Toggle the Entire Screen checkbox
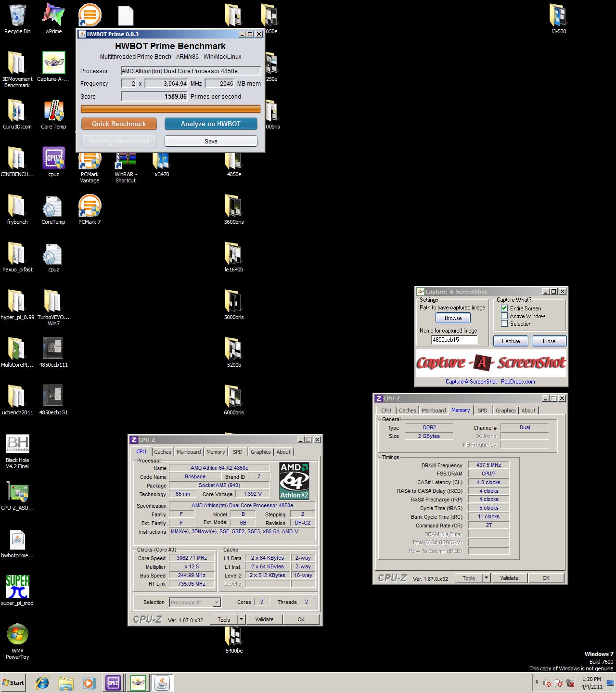 [504, 308]
